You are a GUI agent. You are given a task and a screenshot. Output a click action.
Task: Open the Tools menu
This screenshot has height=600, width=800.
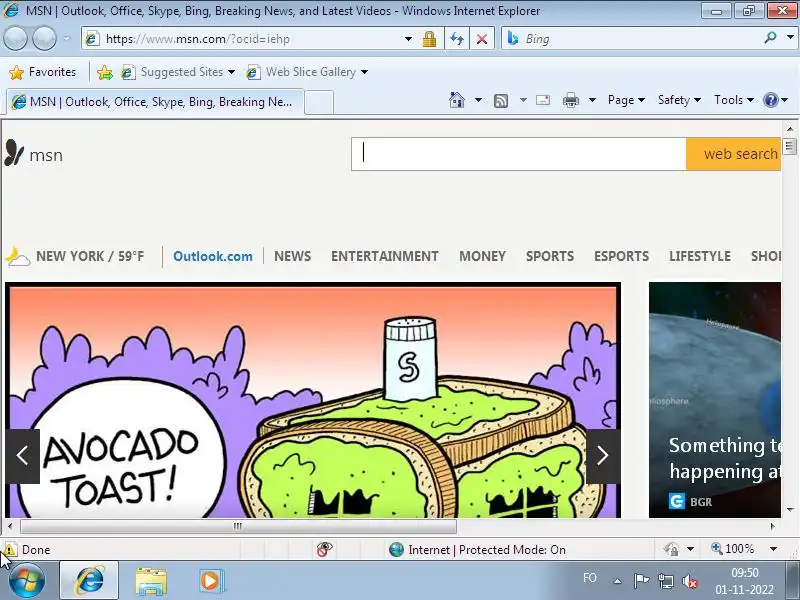coord(734,100)
